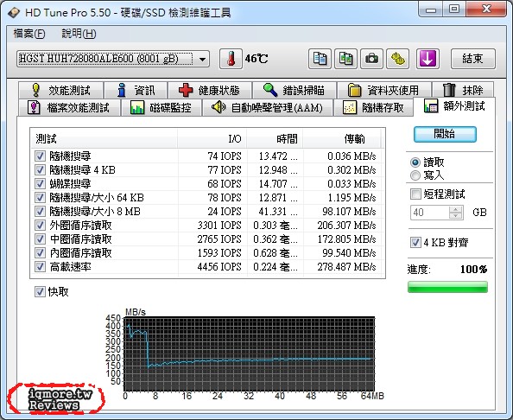Open the 磁碟監控 tab

[161, 107]
